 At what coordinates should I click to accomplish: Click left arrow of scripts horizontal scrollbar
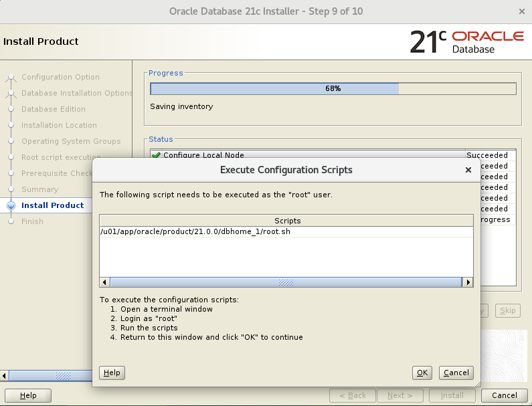[x=104, y=282]
